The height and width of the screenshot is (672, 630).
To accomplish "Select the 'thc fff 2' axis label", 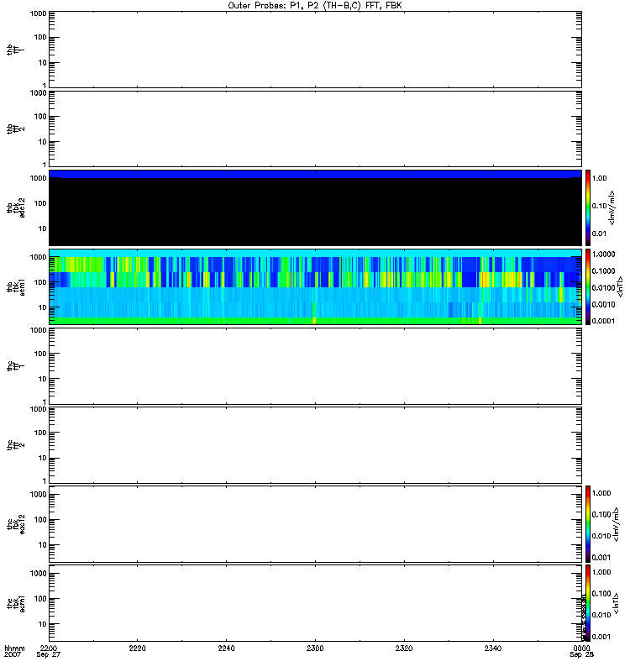I will (x=15, y=445).
